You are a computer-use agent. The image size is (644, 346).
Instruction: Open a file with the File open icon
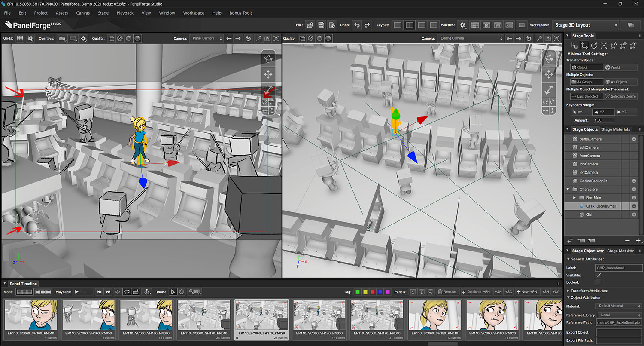[x=310, y=25]
